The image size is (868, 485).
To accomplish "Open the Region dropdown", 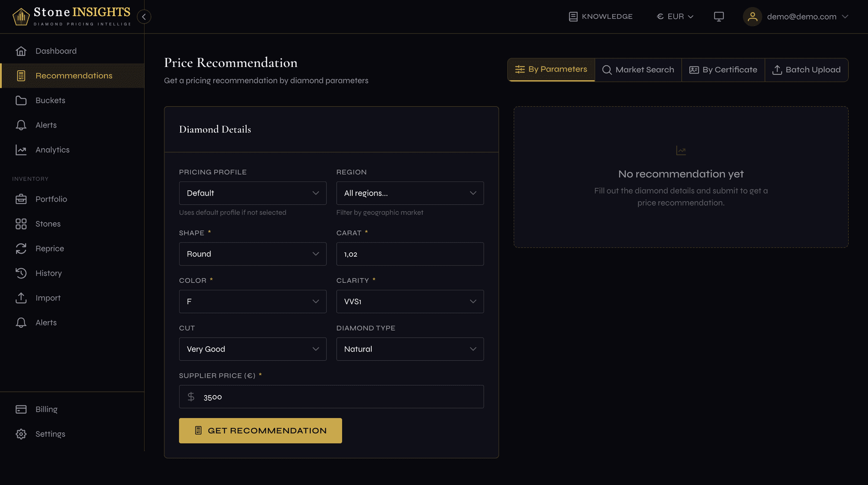I will tap(409, 193).
